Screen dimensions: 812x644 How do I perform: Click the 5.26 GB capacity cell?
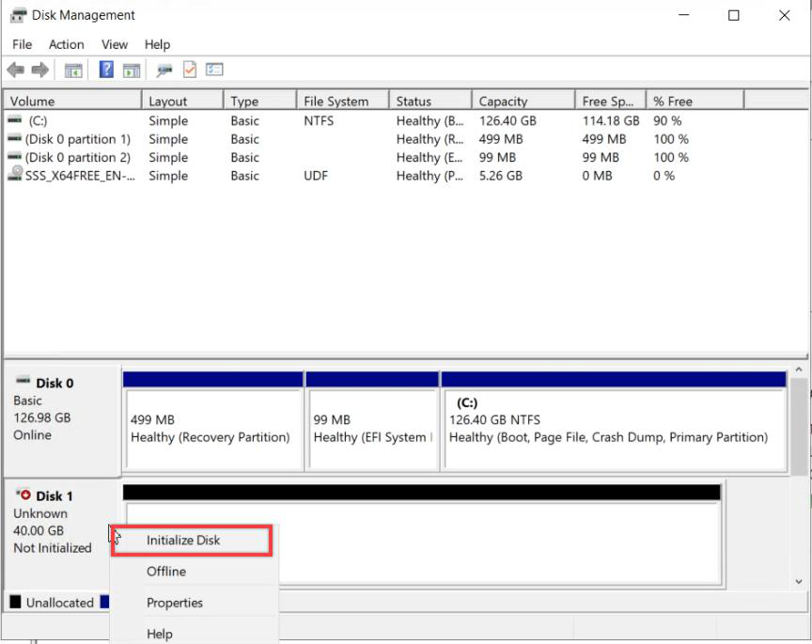tap(501, 176)
